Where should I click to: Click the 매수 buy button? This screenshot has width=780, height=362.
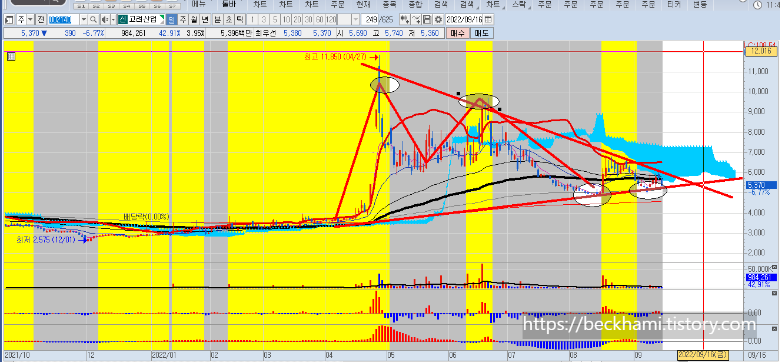coord(458,33)
